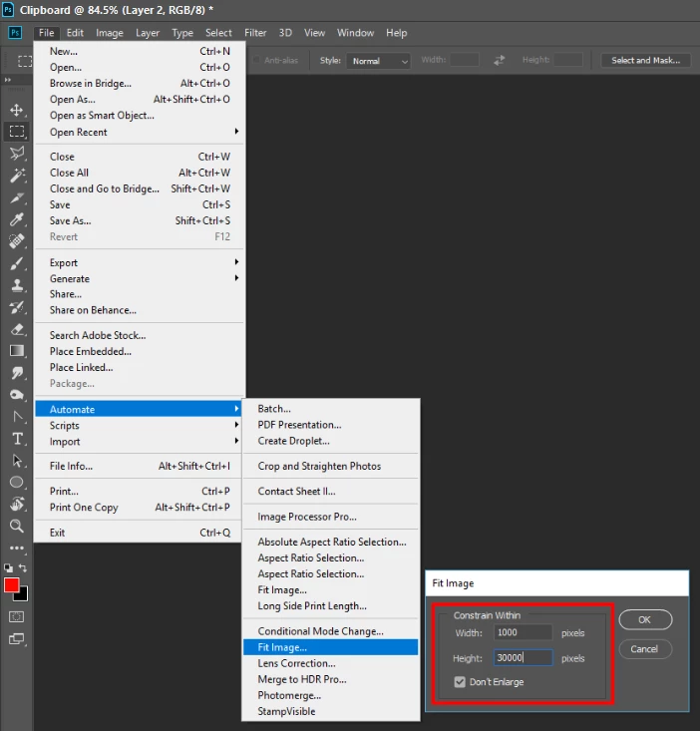Select the Clone Stamp tool
Viewport: 700px width, 731px height.
pos(17,285)
